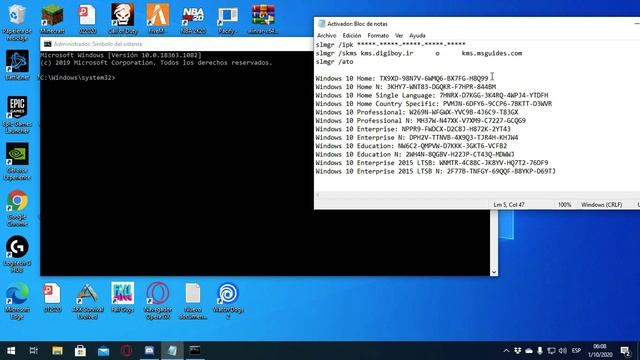This screenshot has height=360, width=640.
Task: Launch Watch Dogs 2 desktop shortcut
Action: [x=228, y=300]
